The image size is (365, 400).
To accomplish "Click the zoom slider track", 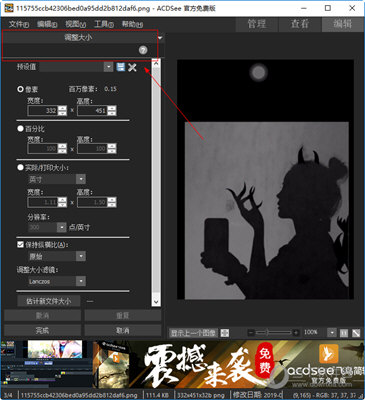I will coord(273,332).
